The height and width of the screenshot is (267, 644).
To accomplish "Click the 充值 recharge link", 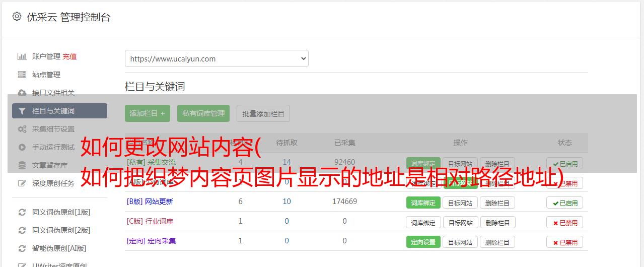I will click(69, 56).
